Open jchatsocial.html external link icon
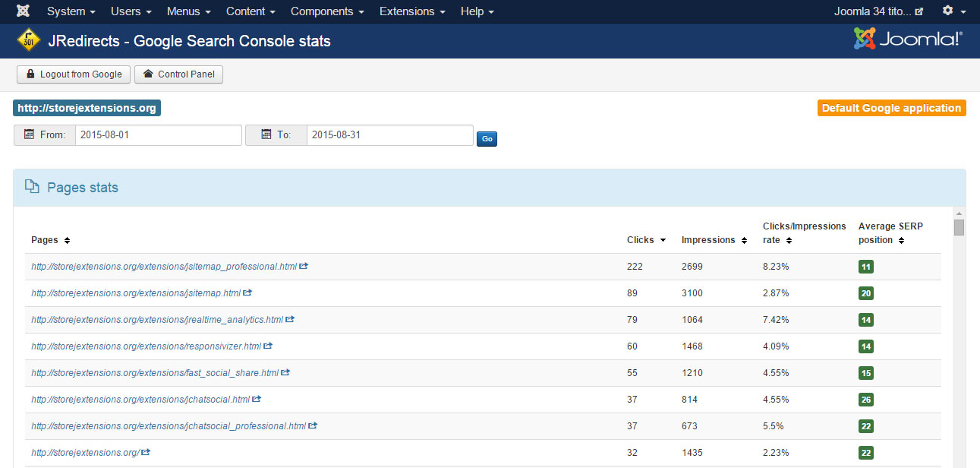 (x=257, y=400)
